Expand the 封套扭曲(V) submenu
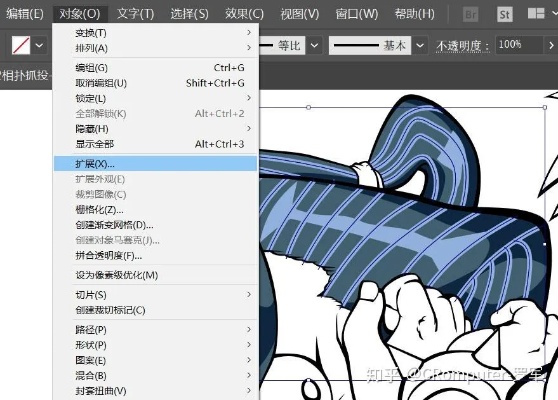This screenshot has height=400, width=558. (155, 391)
